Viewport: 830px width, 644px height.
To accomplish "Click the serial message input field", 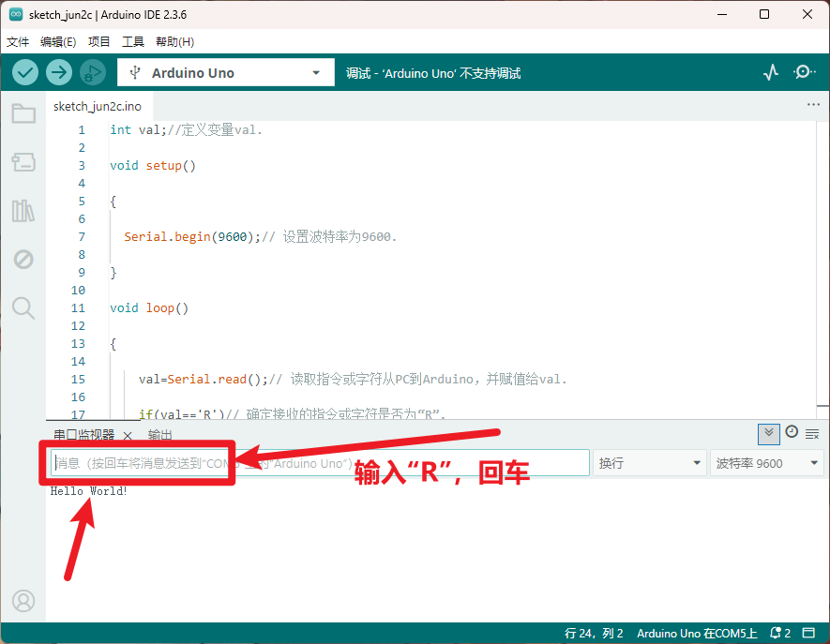I will [320, 463].
